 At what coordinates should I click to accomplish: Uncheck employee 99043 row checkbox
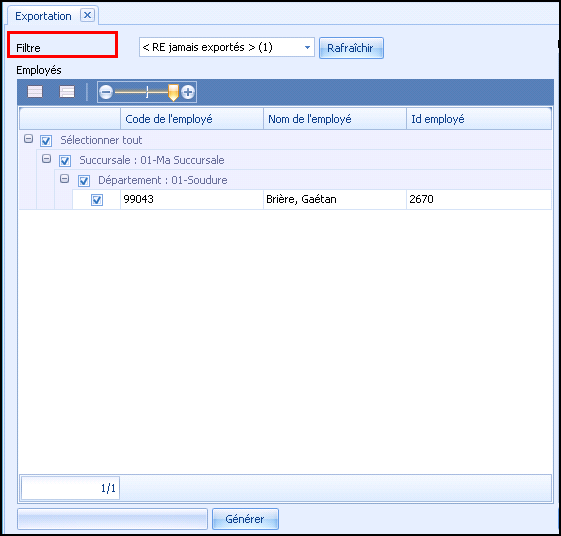[x=97, y=200]
